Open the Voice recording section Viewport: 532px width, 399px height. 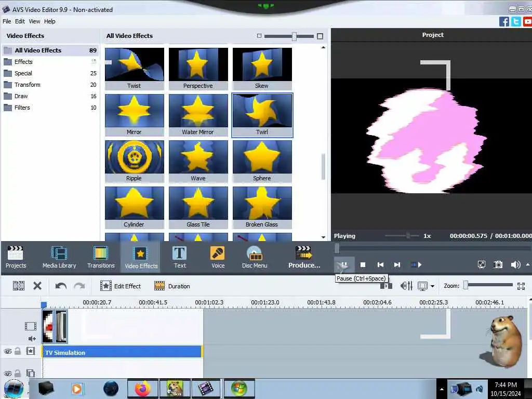(x=218, y=257)
